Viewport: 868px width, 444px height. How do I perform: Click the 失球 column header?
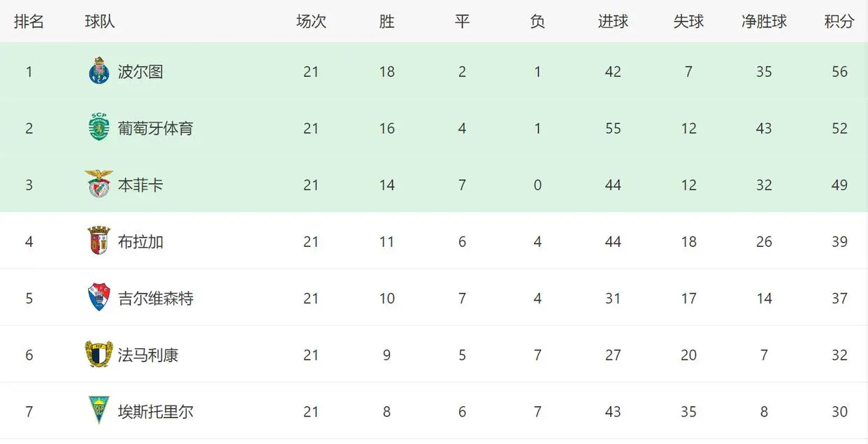pos(688,22)
